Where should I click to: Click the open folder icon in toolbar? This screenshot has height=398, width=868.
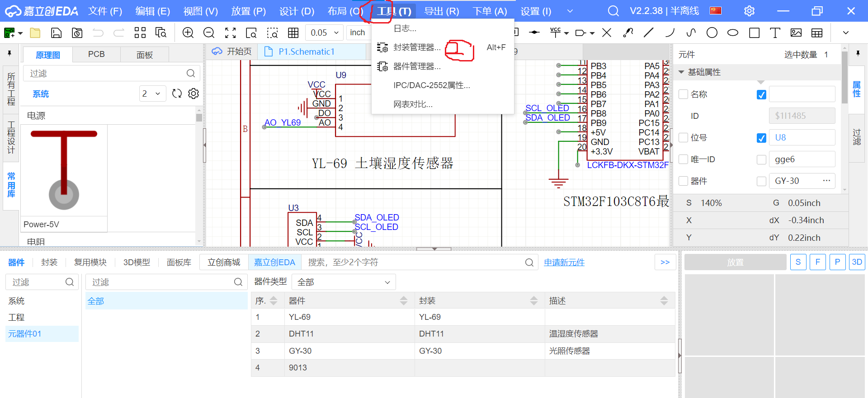click(x=35, y=33)
